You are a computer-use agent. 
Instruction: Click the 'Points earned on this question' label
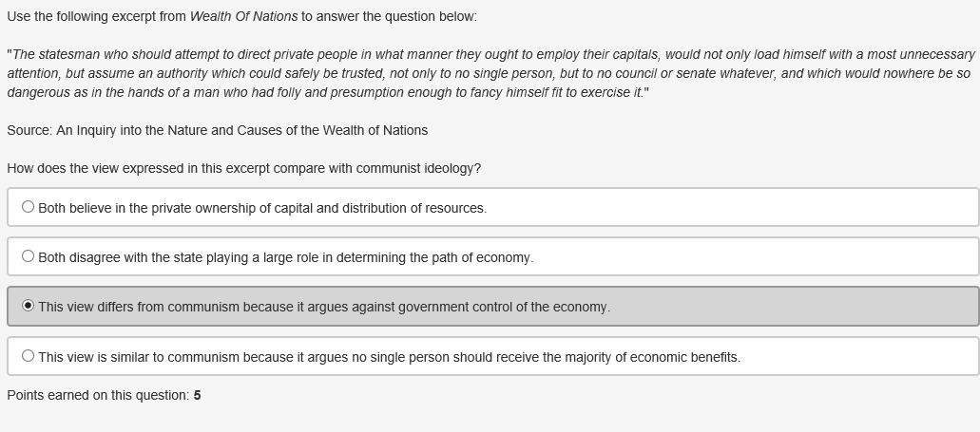tap(98, 395)
